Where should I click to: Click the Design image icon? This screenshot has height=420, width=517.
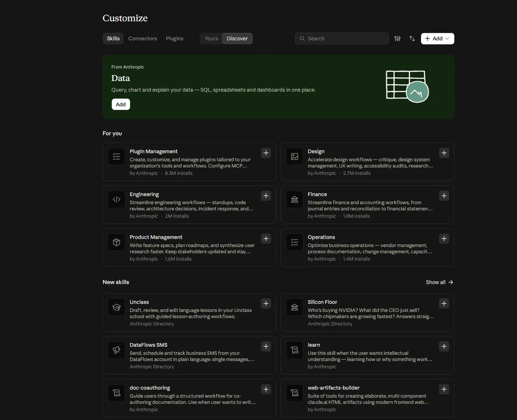pos(294,157)
